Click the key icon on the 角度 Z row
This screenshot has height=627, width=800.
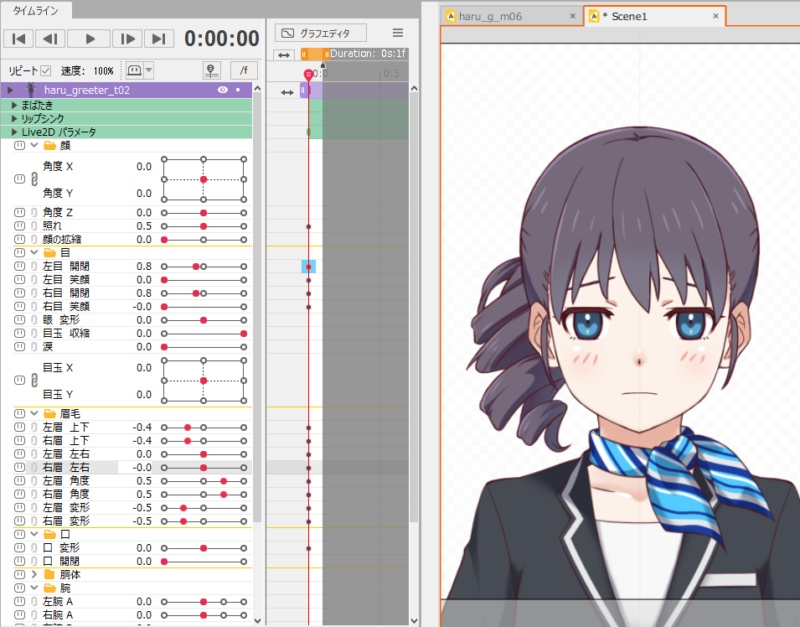point(19,212)
